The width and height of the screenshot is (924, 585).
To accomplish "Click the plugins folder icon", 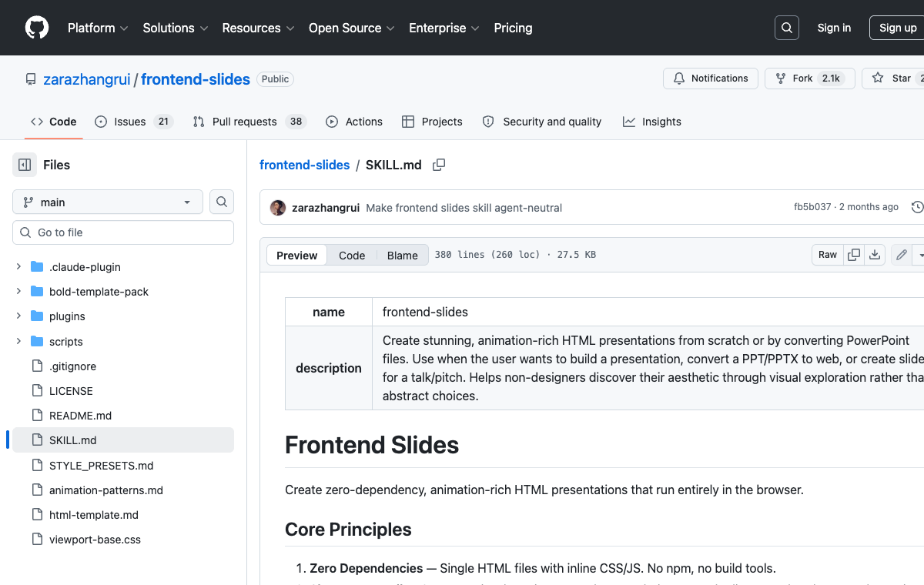I will point(36,316).
